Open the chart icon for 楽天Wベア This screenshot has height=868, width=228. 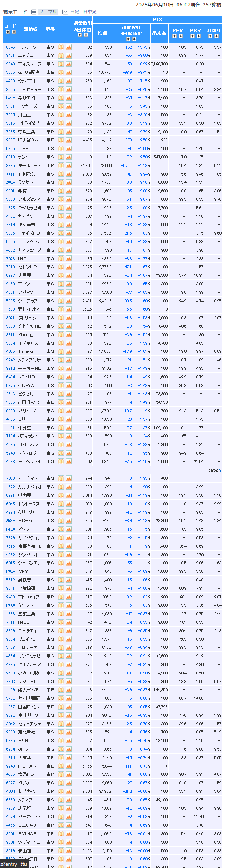pyautogui.click(x=69, y=690)
